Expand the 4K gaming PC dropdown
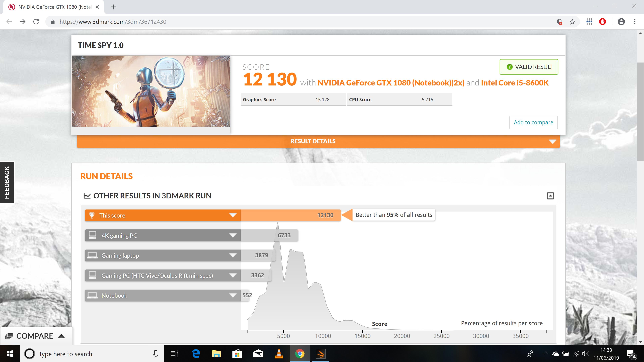The image size is (644, 362). (233, 235)
